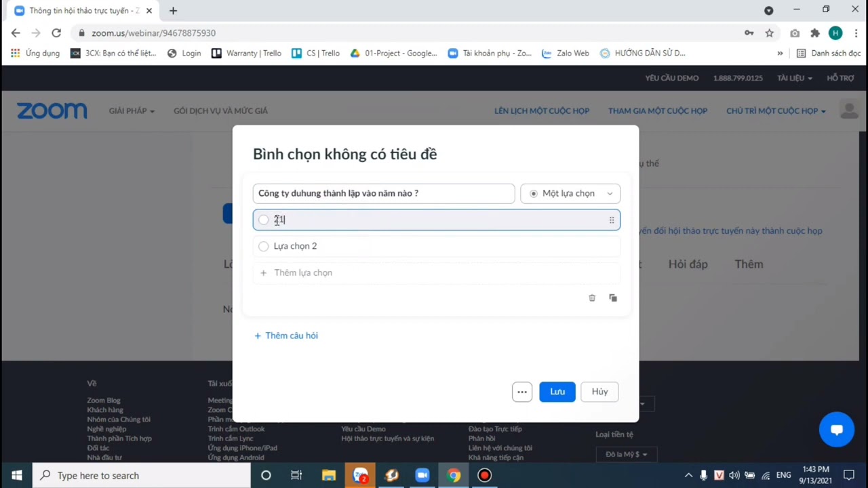Show hidden system tray icons

click(x=688, y=475)
